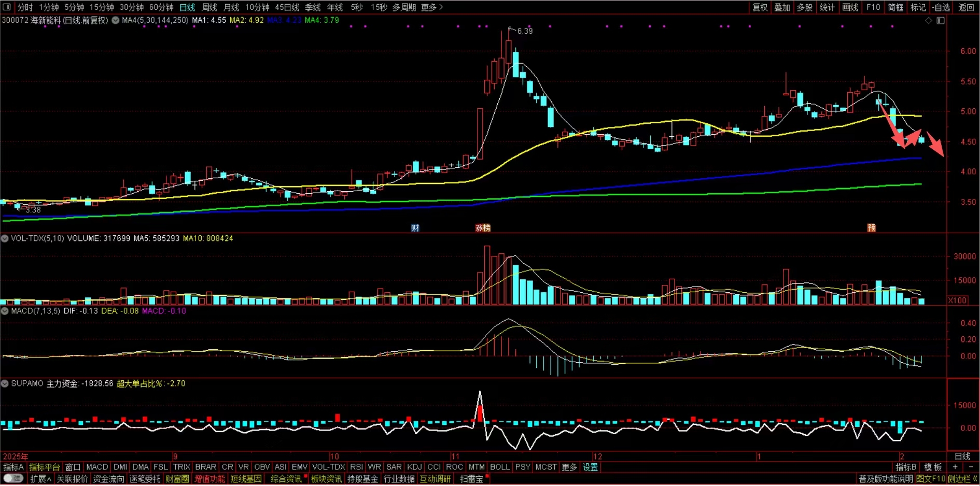
Task: Open 资金流向 fund flow tab
Action: point(108,479)
